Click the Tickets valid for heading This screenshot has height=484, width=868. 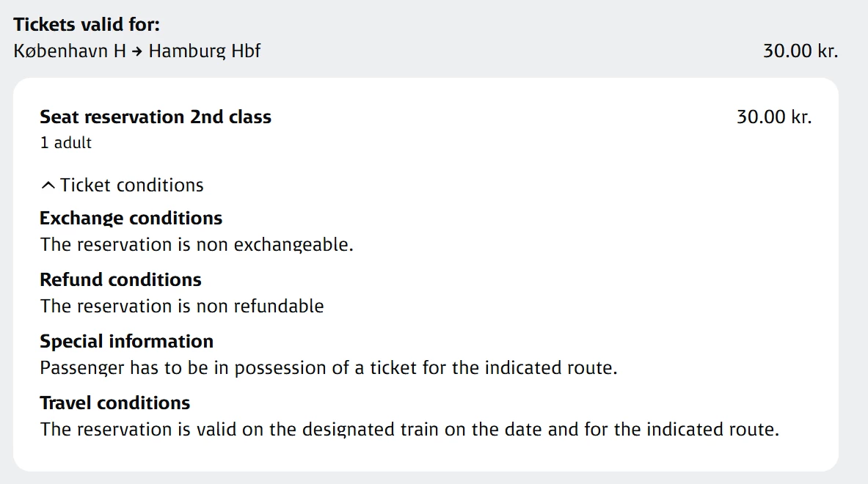[87, 24]
